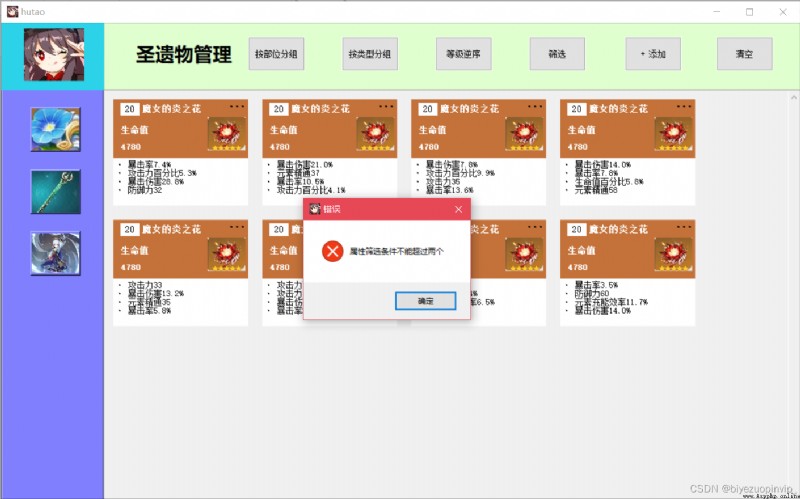Group artifacts with 按类型分组 button
Viewport: 800px width, 499px height.
(x=370, y=54)
